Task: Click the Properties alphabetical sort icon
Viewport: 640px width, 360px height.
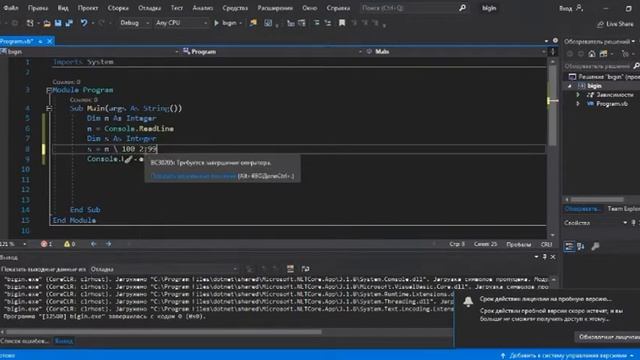Action: coord(580,246)
